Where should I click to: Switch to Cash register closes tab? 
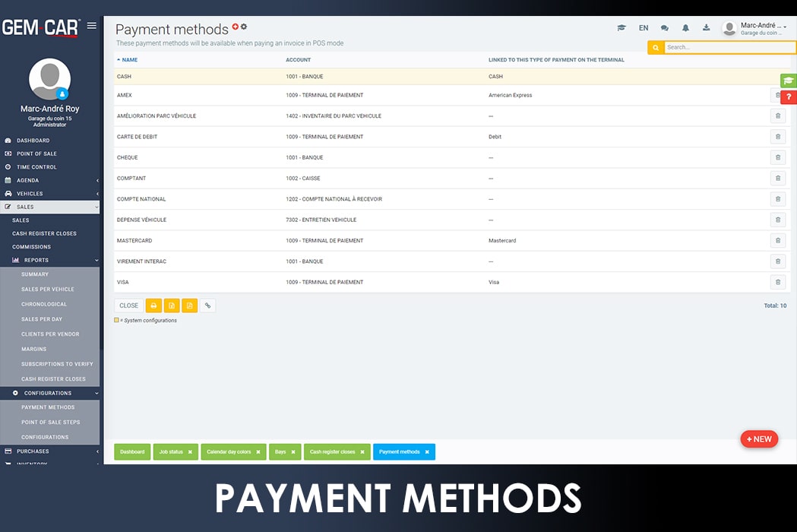(x=332, y=452)
